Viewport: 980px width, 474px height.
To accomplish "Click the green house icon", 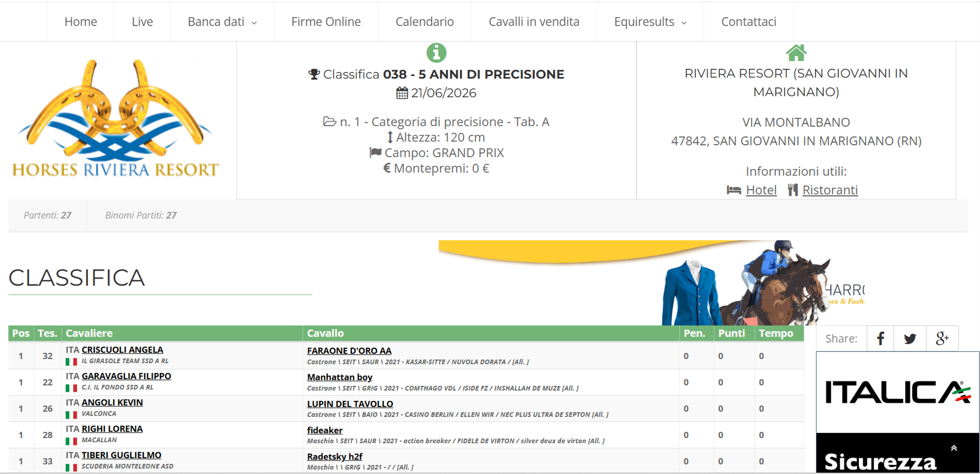I will click(x=796, y=53).
